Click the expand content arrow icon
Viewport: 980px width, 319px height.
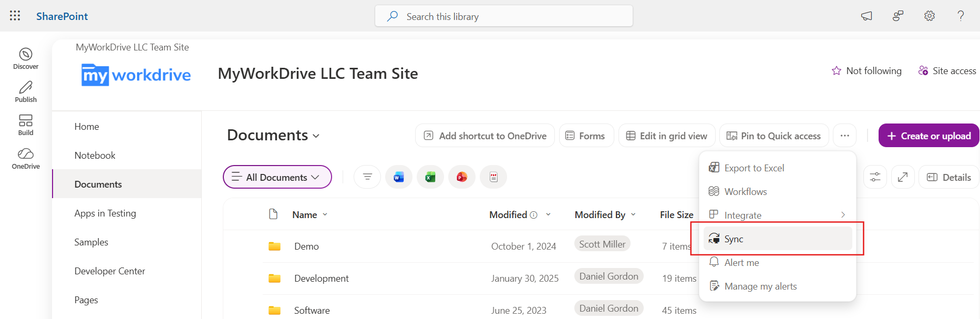coord(903,177)
